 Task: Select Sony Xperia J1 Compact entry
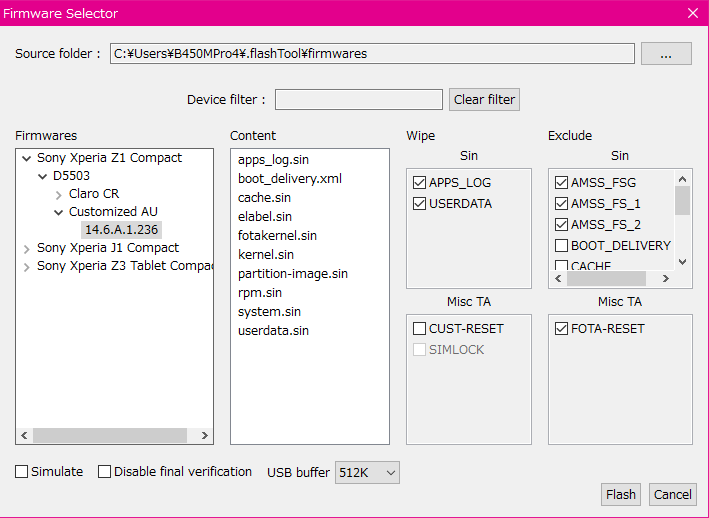tap(108, 248)
